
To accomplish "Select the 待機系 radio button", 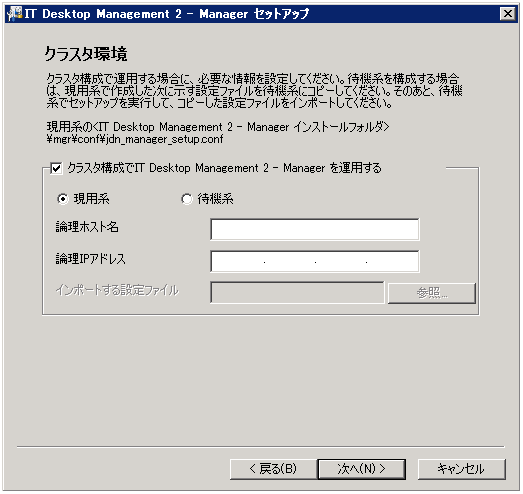I will [x=186, y=199].
